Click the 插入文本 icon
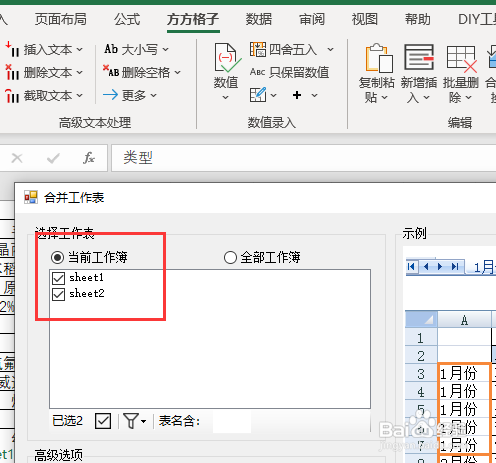The width and height of the screenshot is (496, 463). pyautogui.click(x=12, y=49)
